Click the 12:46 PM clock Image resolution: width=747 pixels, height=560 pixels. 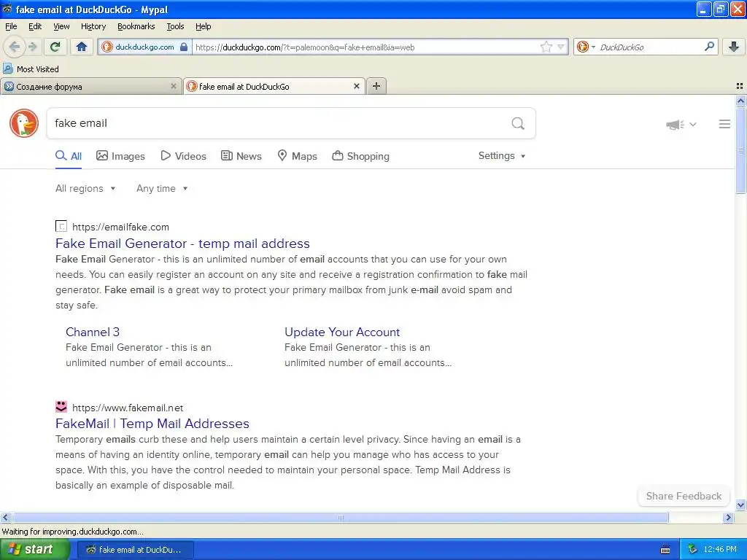[x=720, y=550]
